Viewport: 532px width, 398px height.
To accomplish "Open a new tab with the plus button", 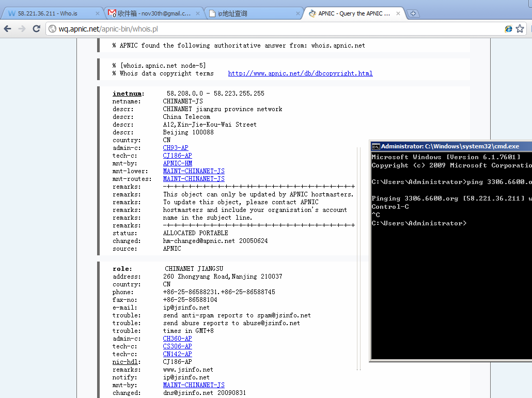I will 413,13.
